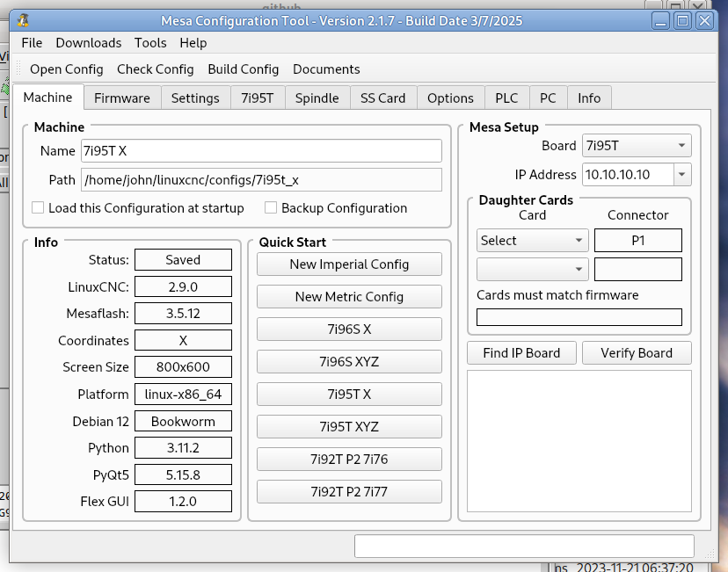Click the second empty Connector field
This screenshot has width=728, height=572.
coord(638,269)
